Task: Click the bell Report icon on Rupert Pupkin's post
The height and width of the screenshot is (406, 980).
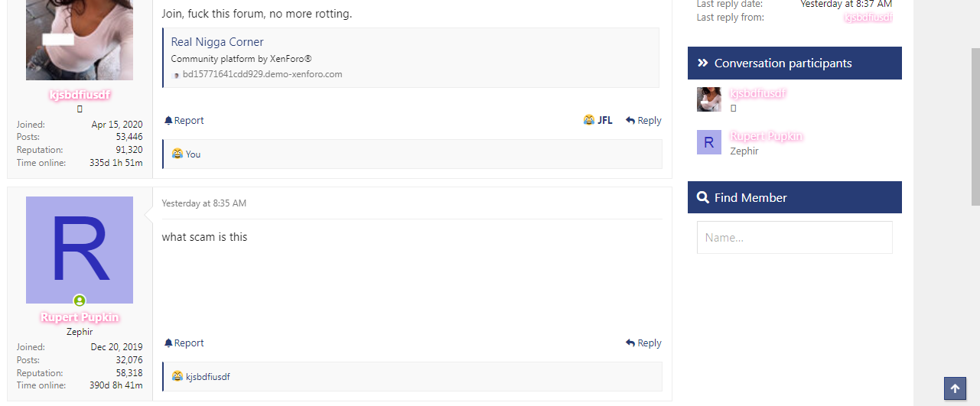Action: coord(168,343)
